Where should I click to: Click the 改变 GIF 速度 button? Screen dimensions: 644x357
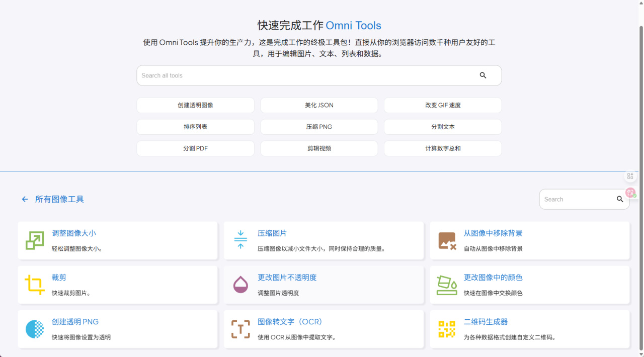click(443, 105)
